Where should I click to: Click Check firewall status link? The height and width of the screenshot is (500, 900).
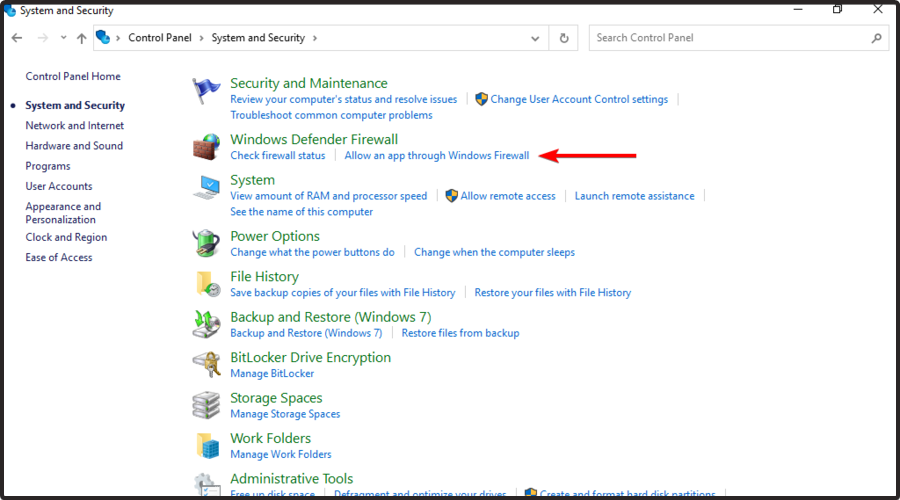[x=278, y=156]
